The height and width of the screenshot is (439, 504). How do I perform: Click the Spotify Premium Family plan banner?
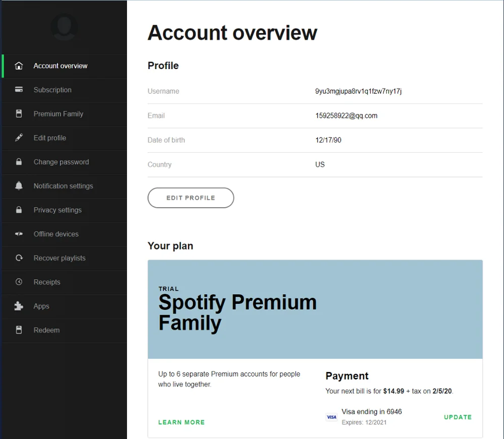coord(315,309)
